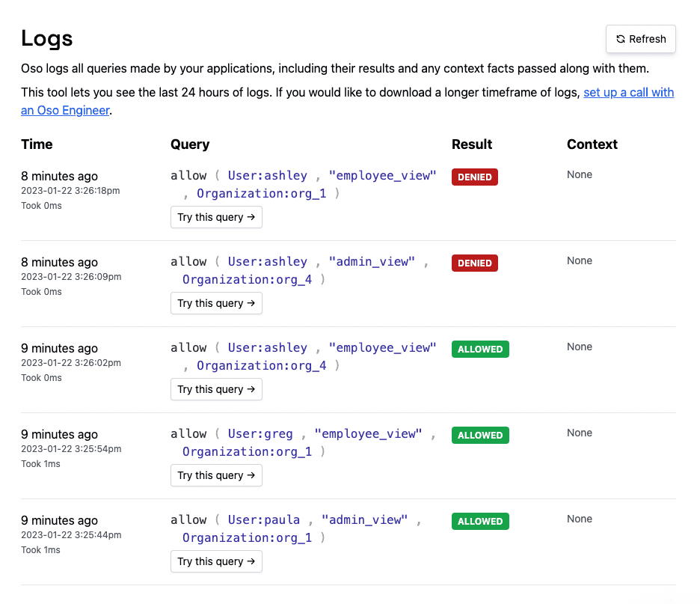Screen dimensions: 700x604
Task: Try the ashley admin_view org_4 query
Action: [216, 303]
